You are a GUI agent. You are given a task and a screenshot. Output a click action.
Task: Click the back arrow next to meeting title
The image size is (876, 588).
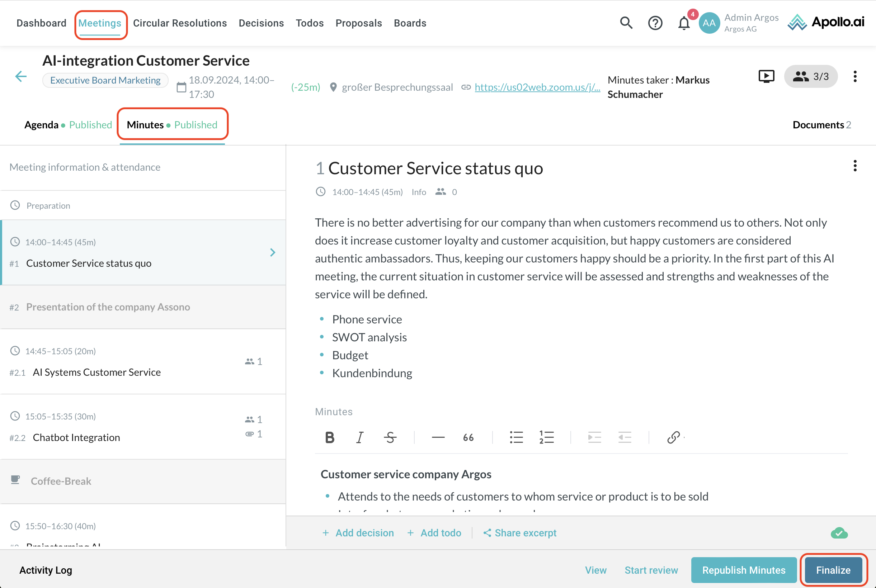tap(21, 76)
